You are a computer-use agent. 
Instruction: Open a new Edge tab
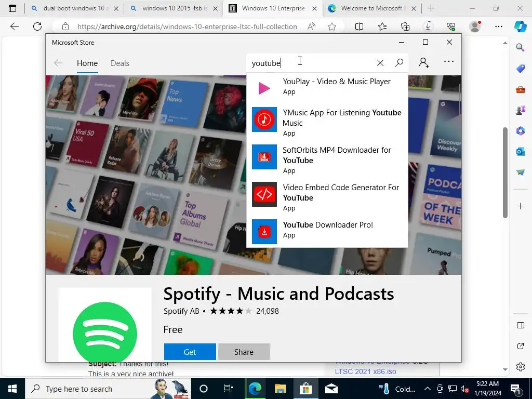point(431,8)
